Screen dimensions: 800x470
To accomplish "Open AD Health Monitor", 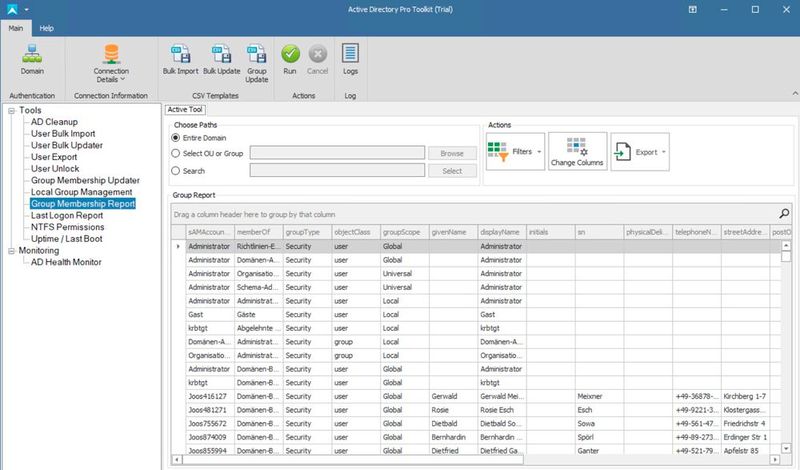I will (x=66, y=262).
